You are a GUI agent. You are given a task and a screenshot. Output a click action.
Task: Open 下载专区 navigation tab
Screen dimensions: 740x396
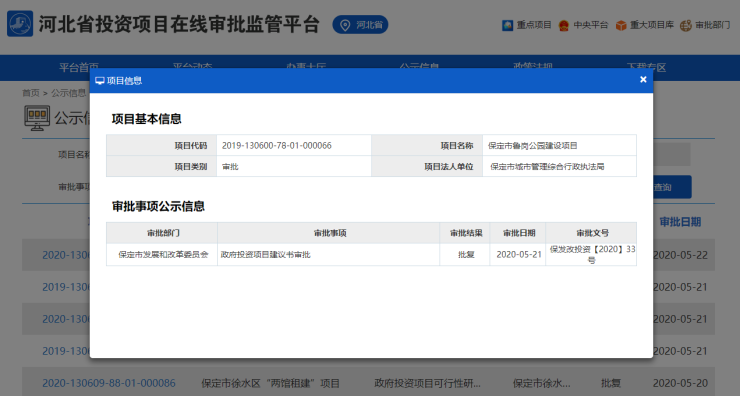[x=646, y=68]
